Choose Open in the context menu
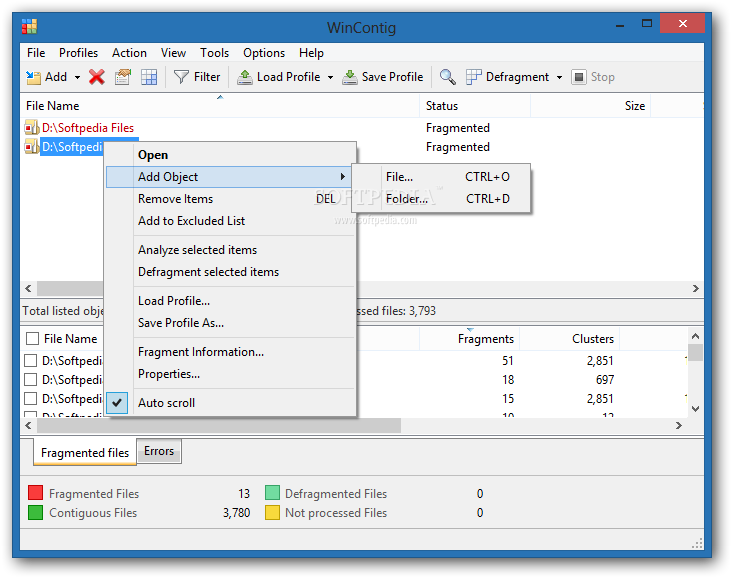This screenshot has width=732, height=578. (232, 155)
